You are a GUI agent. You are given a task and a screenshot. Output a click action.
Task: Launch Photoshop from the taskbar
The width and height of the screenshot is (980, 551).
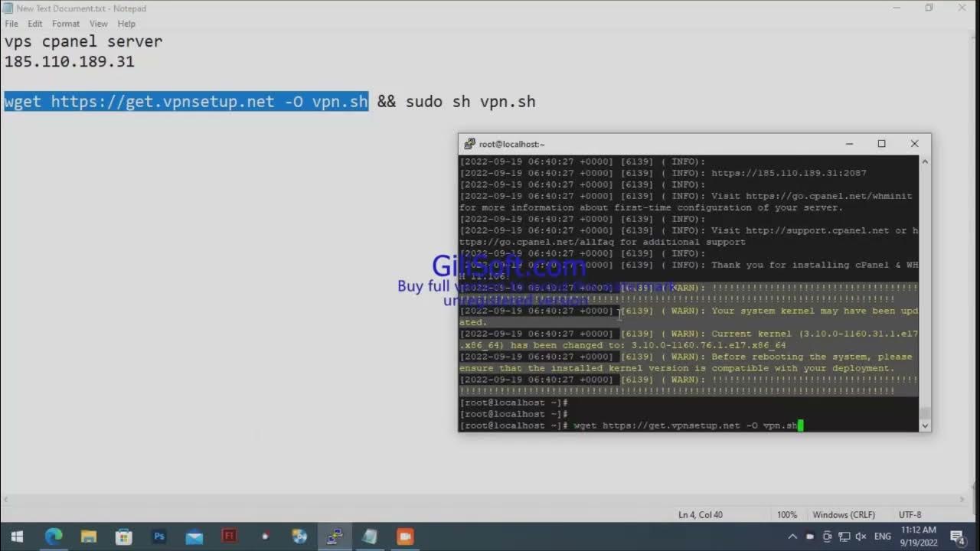coord(159,536)
